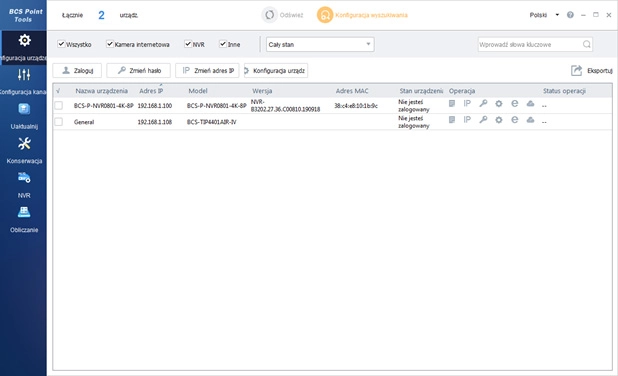
Task: Open channel configuration sliders in sidebar
Action: (24, 74)
